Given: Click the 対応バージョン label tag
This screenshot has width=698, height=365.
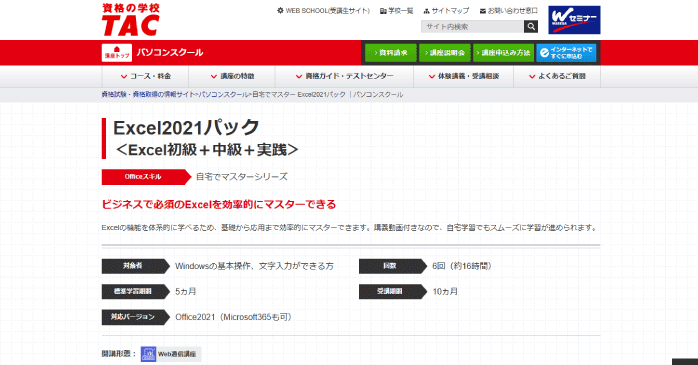Looking at the screenshot, I should (135, 317).
